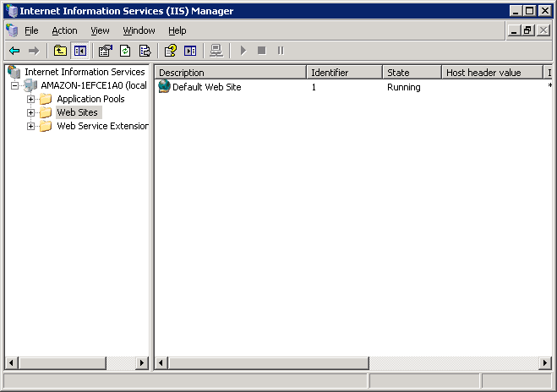Click the Internet Information Services root icon
The image size is (557, 392).
point(14,72)
